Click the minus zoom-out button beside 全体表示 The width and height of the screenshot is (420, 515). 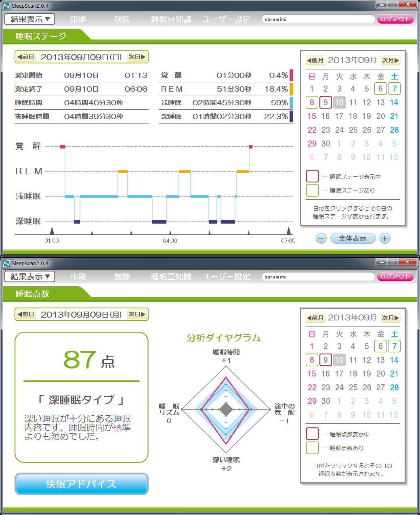321,238
